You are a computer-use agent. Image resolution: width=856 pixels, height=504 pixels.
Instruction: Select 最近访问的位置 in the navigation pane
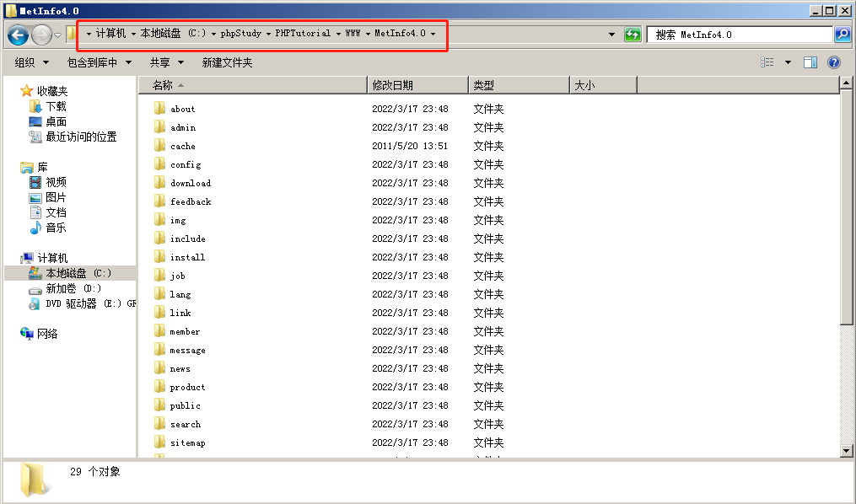coord(81,137)
